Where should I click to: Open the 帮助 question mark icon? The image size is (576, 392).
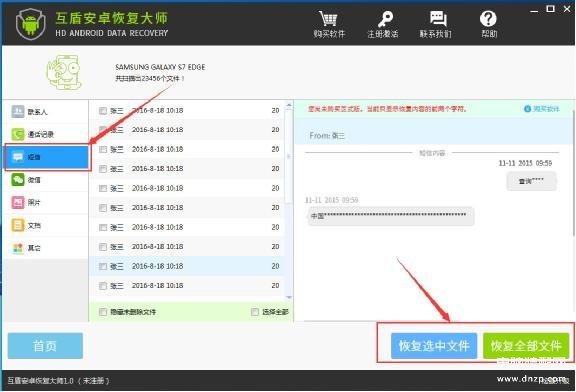coord(488,19)
